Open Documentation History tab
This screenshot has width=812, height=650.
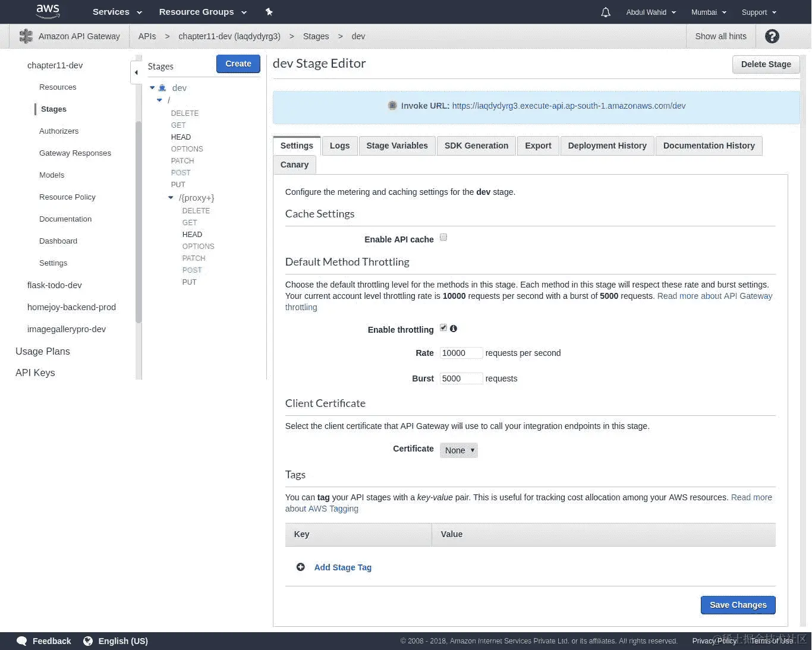point(709,146)
